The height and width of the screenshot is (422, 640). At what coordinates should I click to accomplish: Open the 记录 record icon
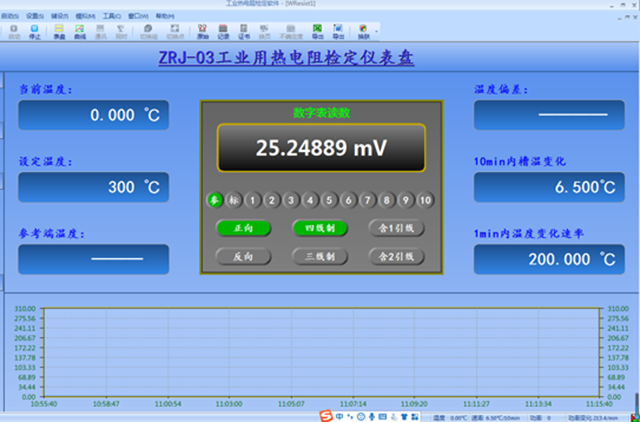(223, 31)
